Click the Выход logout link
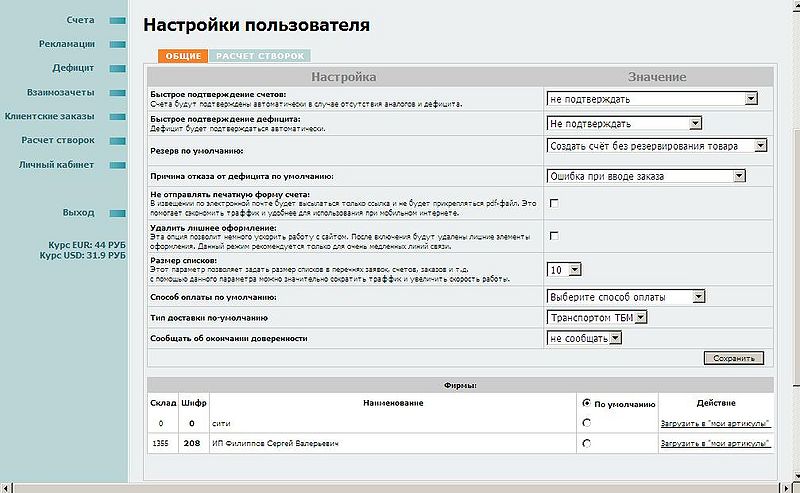Screen dimensions: 800x493 tap(78, 212)
